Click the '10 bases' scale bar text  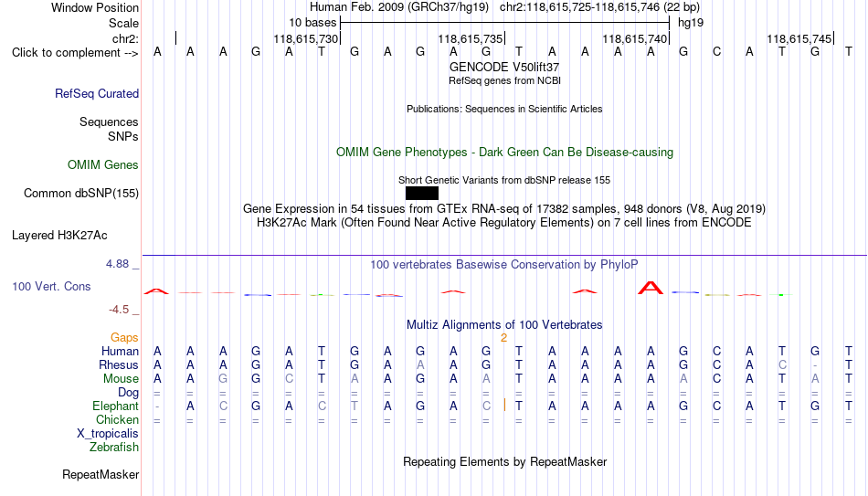pyautogui.click(x=312, y=23)
